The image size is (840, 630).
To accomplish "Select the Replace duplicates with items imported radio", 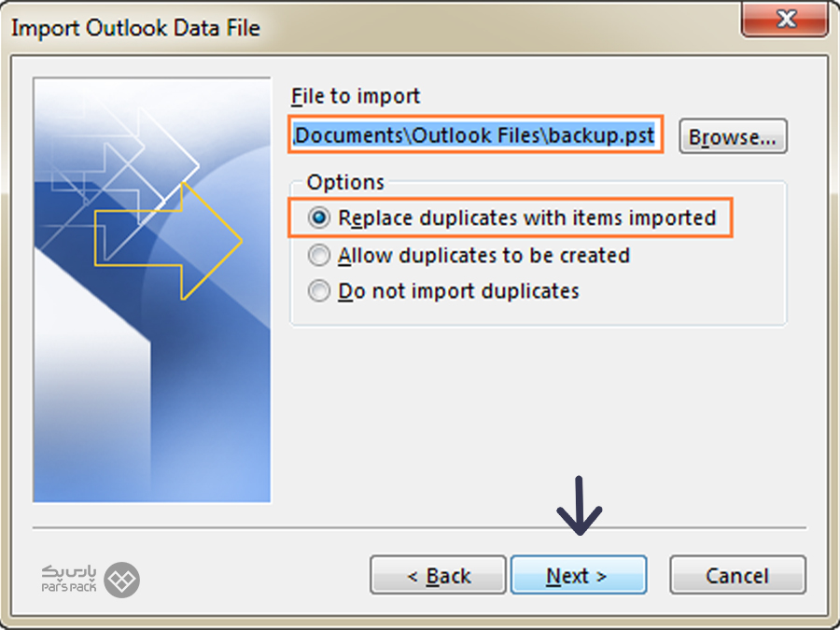I will point(319,218).
